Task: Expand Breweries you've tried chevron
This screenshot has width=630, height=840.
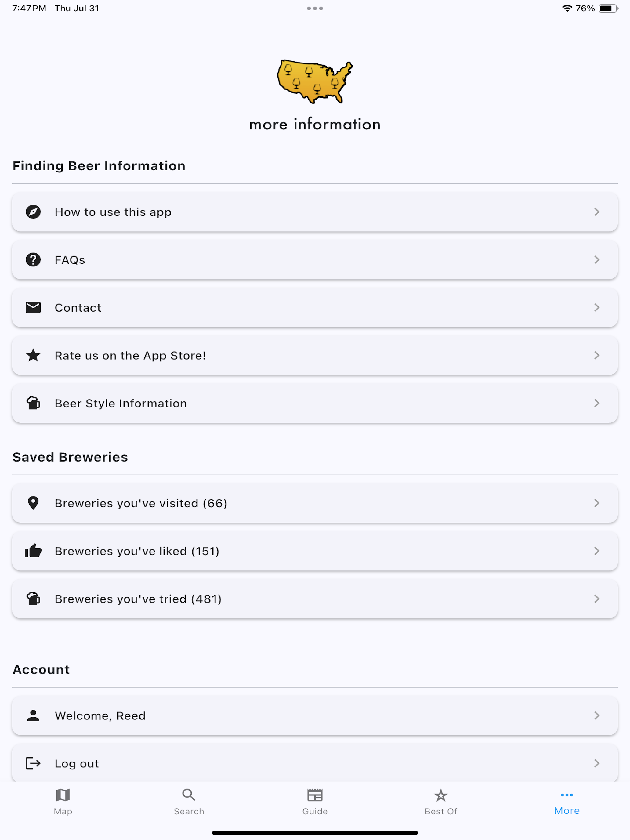Action: (597, 599)
